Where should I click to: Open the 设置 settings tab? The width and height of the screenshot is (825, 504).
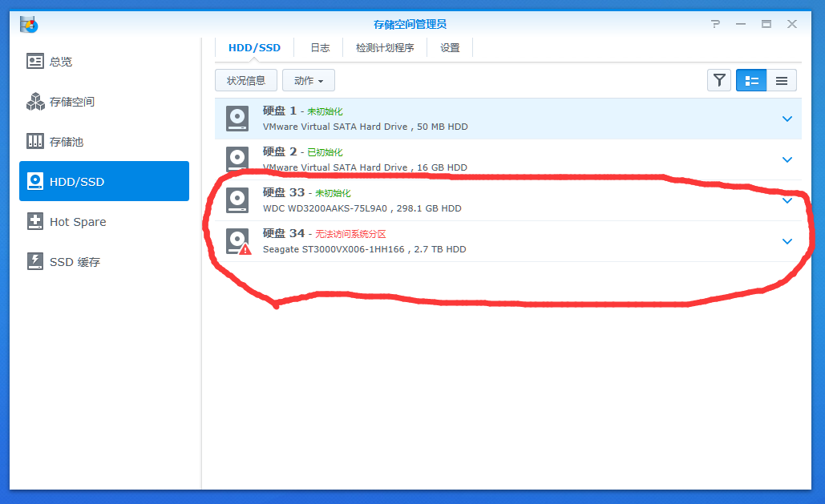450,48
